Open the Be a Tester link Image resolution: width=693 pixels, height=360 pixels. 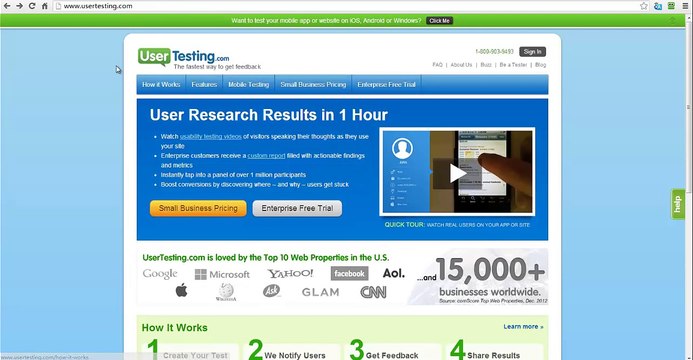click(x=513, y=64)
